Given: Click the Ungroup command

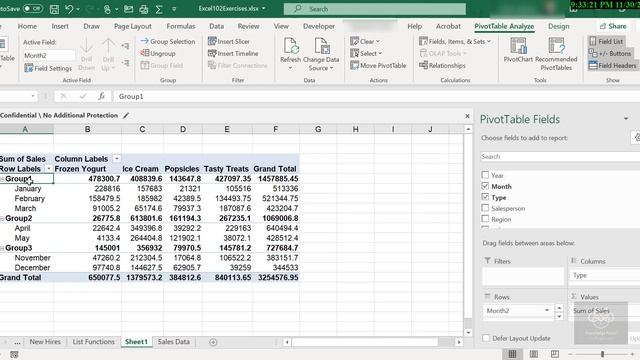Looking at the screenshot, I should point(158,53).
